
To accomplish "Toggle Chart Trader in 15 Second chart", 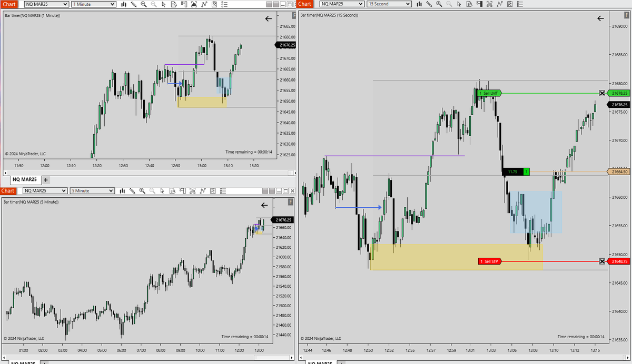I will pos(479,4).
